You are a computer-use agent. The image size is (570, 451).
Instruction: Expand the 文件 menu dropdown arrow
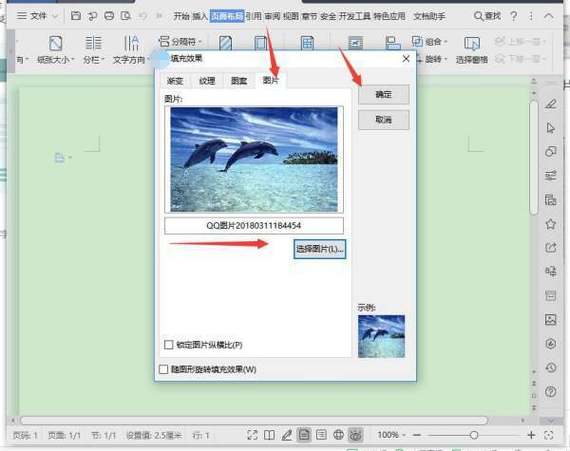(55, 16)
